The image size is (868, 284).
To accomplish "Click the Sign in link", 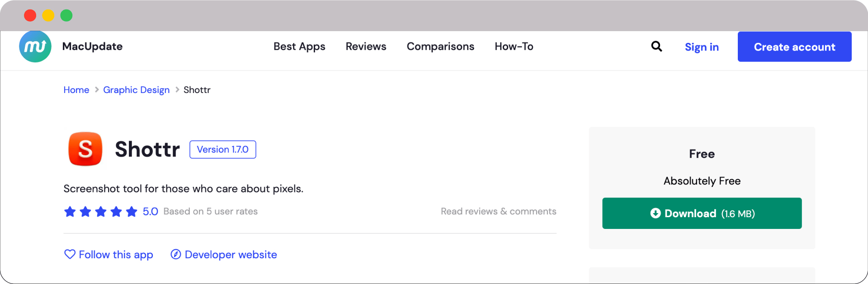I will 702,47.
